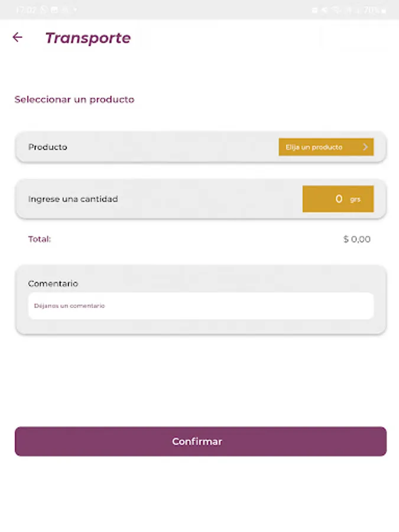399x532 pixels.
Task: Click the 'Seleccionar un producto' heading
Action: pos(74,99)
